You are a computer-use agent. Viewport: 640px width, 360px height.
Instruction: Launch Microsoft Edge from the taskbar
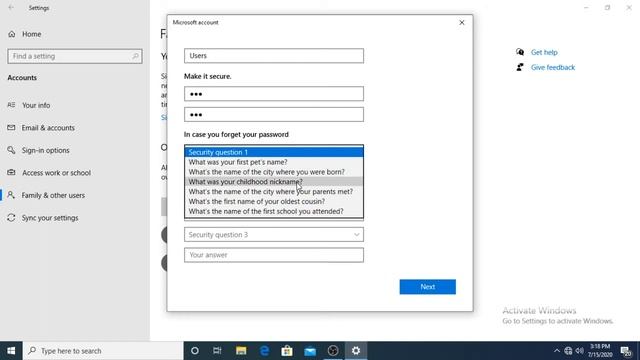point(264,351)
